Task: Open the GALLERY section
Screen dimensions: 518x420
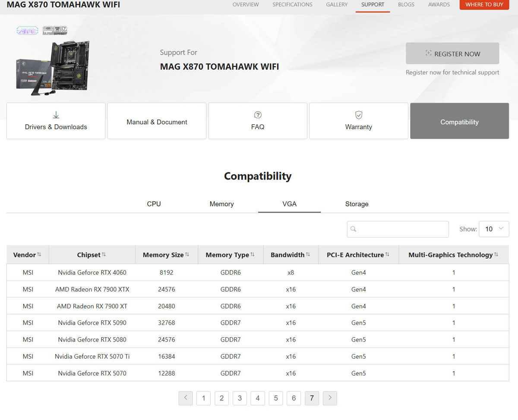Action: click(x=337, y=4)
